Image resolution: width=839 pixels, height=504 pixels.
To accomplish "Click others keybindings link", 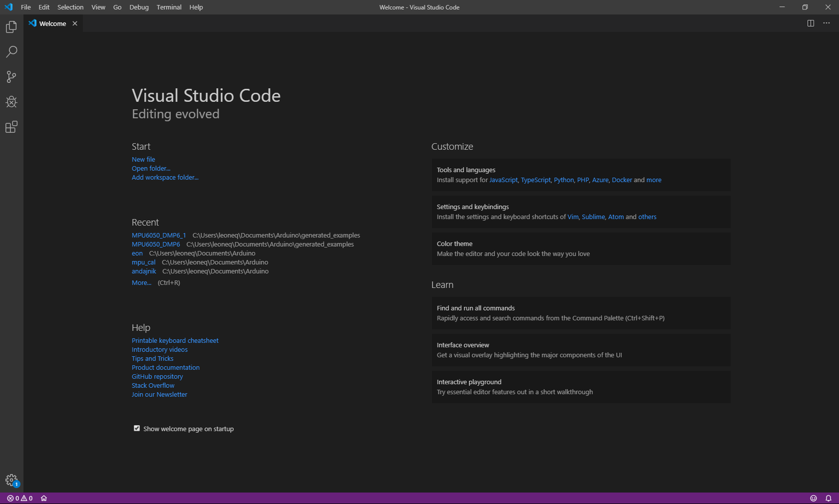I will click(x=647, y=217).
